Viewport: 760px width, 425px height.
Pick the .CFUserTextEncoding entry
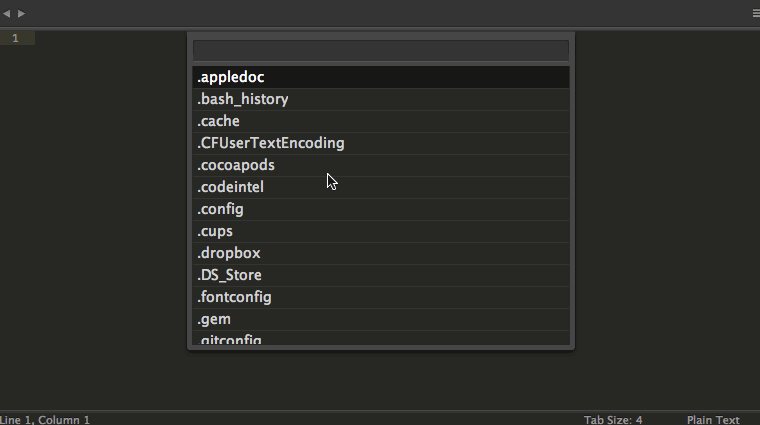coord(381,143)
